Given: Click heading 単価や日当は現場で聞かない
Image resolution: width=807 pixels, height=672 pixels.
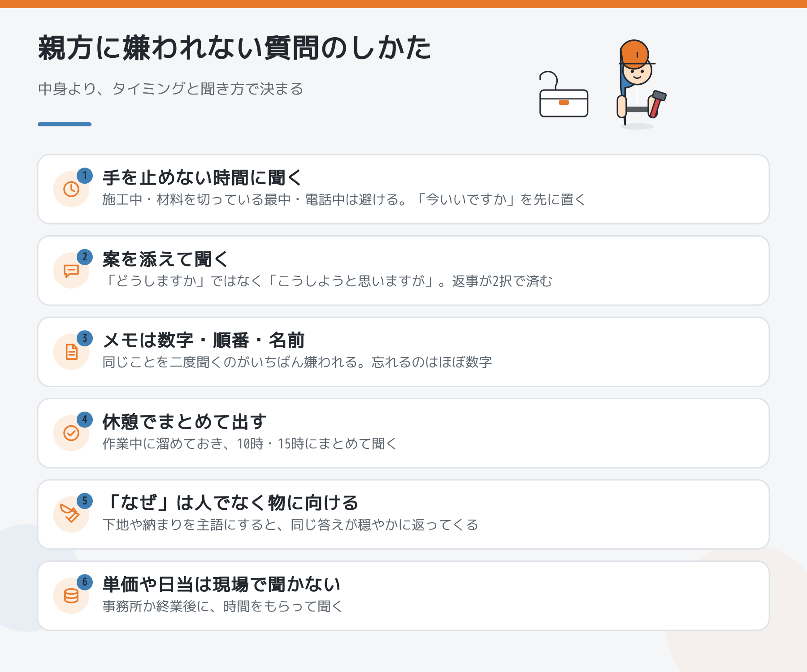Looking at the screenshot, I should pos(221,585).
